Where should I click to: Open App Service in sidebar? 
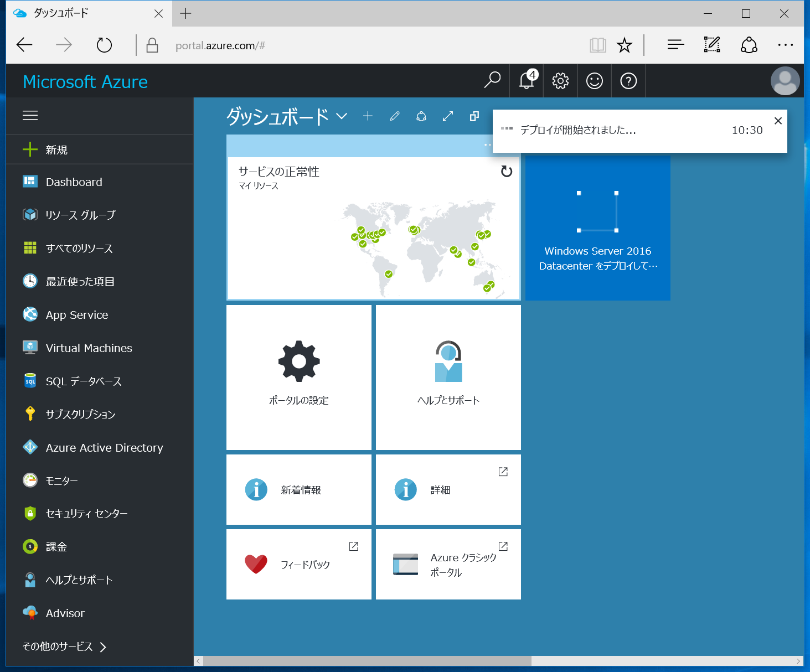click(100, 314)
